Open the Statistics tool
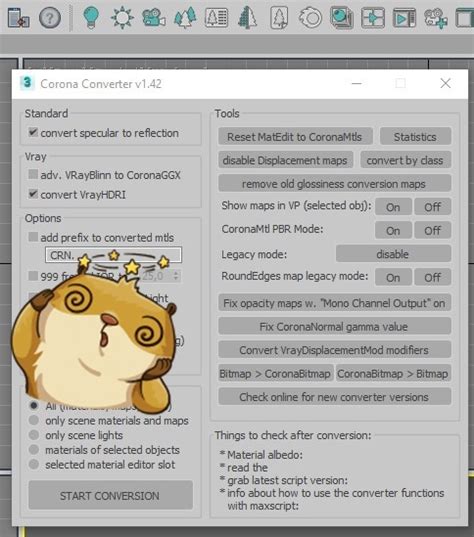 click(415, 137)
